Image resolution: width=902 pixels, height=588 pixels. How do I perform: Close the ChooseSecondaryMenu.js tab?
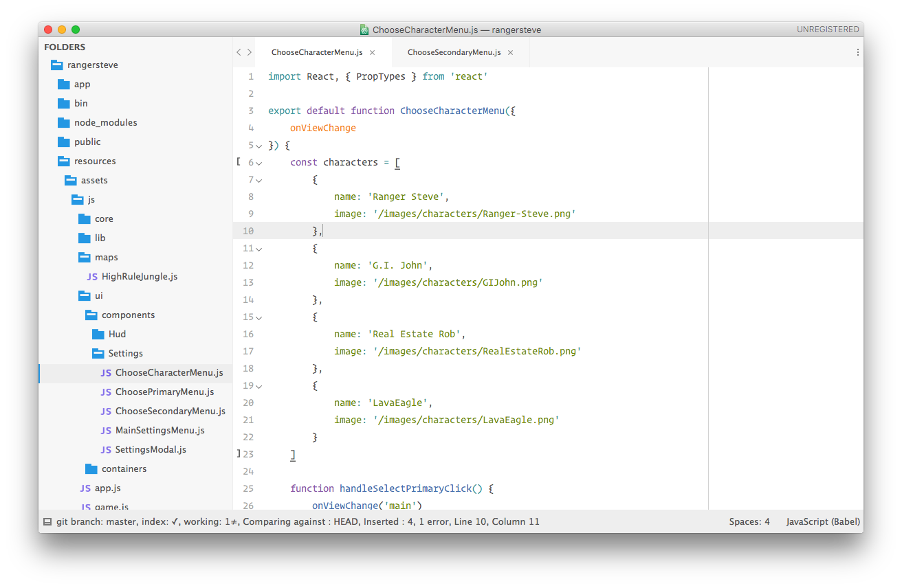click(x=511, y=52)
